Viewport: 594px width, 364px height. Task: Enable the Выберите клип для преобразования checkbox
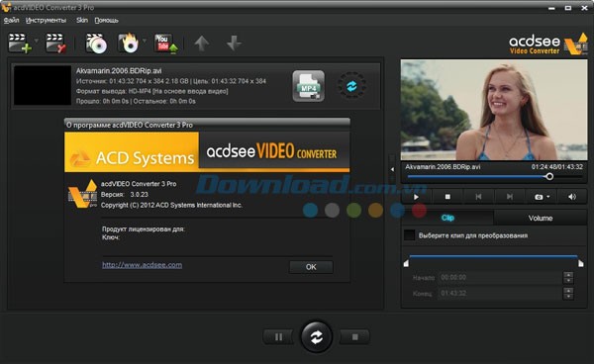click(410, 235)
